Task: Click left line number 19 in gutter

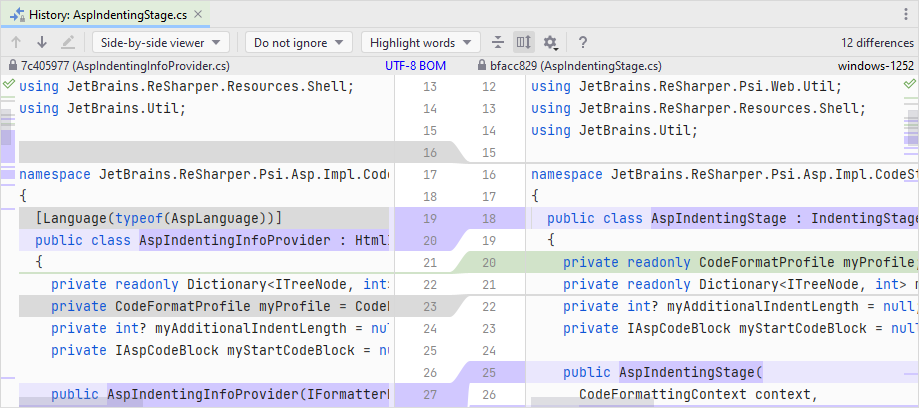Action: tap(430, 219)
